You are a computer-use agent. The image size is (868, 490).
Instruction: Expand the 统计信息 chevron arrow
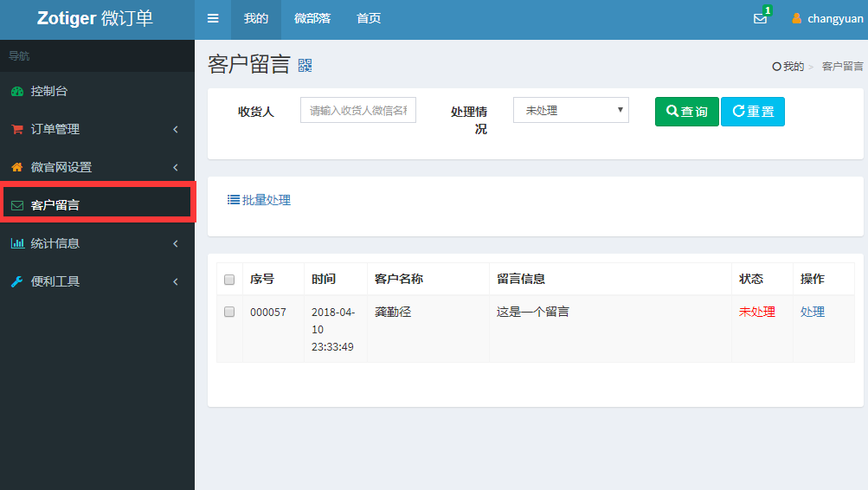pyautogui.click(x=176, y=243)
